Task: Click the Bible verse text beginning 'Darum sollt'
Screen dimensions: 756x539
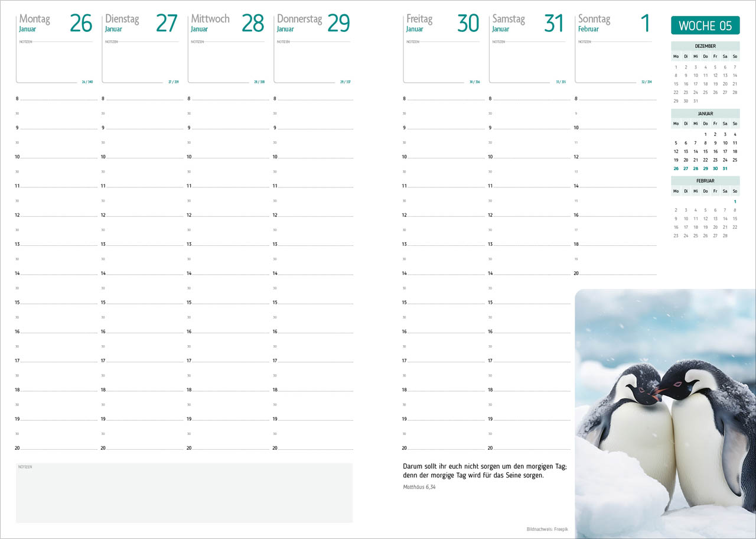Action: point(484,470)
